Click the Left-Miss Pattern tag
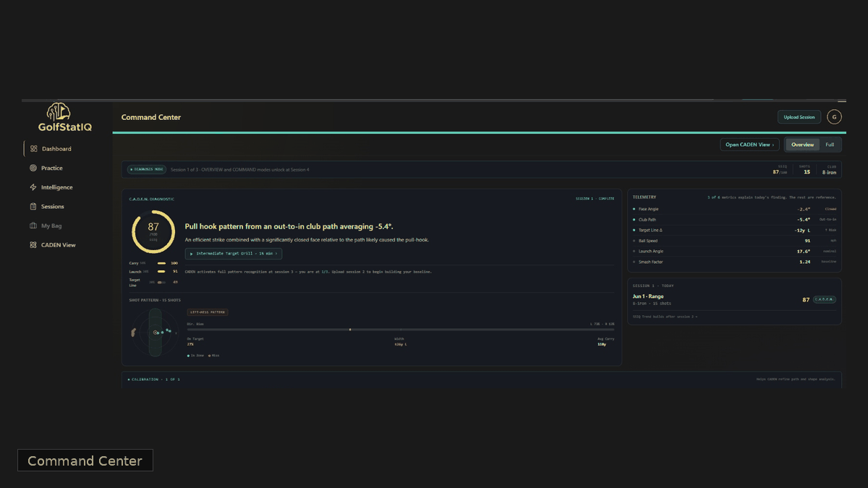This screenshot has height=488, width=868. point(208,312)
